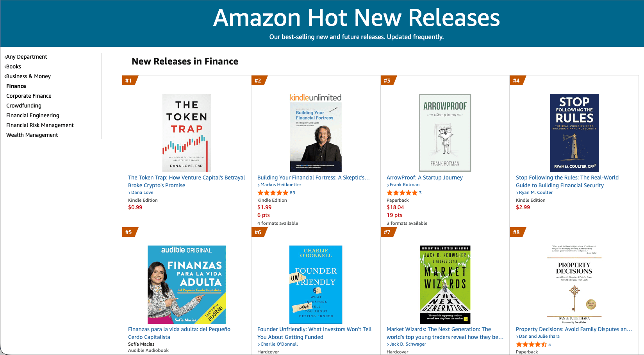The width and height of the screenshot is (644, 355).
Task: Click the #8 rank badge on Property Decisions
Action: pos(517,232)
